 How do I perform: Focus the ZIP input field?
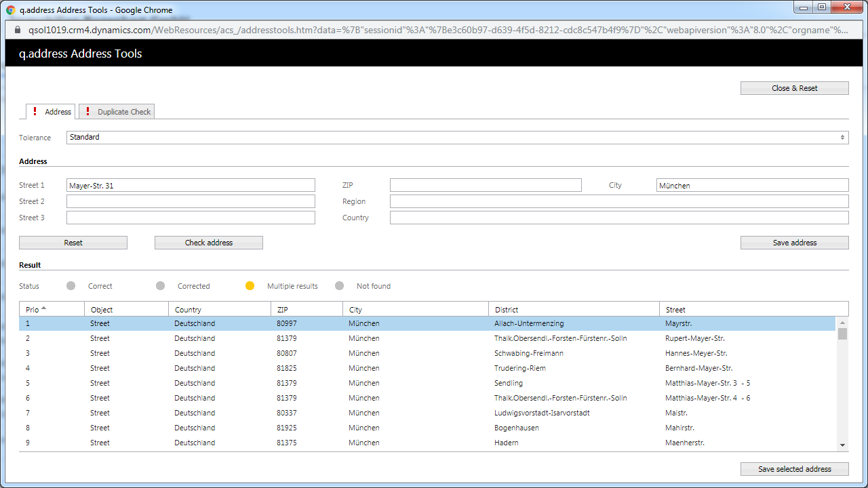tap(486, 185)
